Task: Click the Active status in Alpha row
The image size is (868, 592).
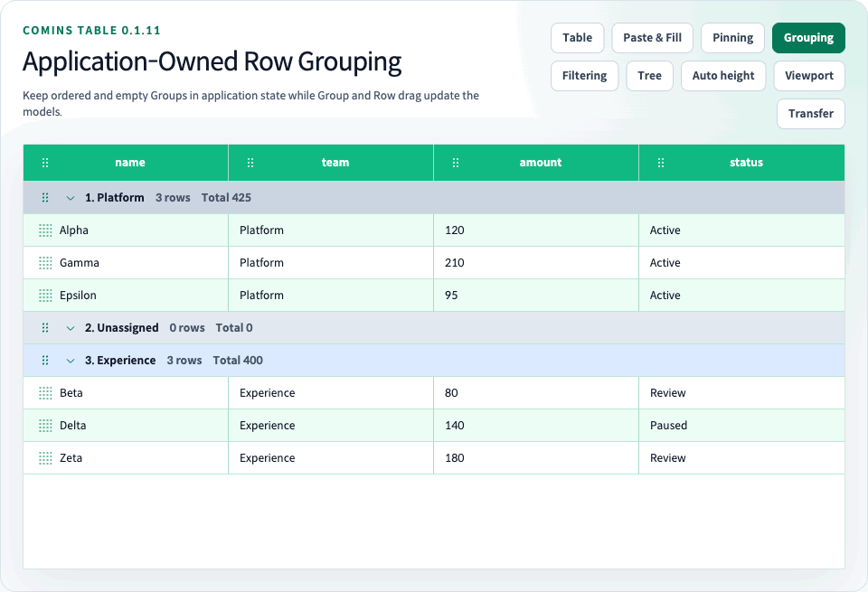Action: (741, 230)
